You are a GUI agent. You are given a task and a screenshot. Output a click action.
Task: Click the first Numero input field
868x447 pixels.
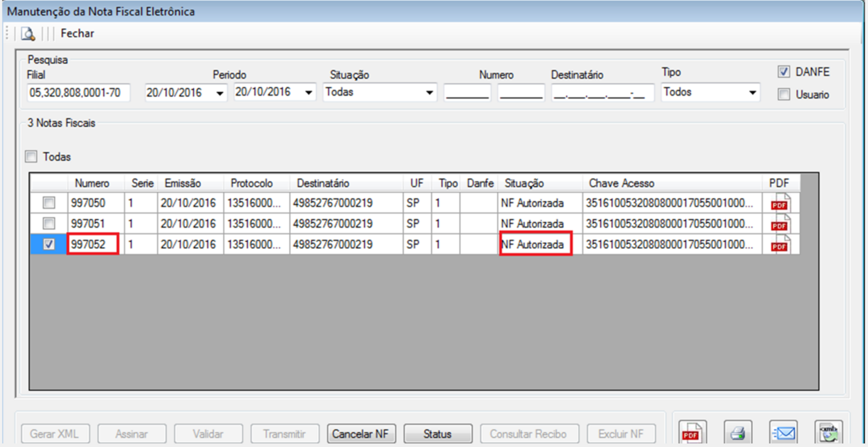tap(467, 93)
